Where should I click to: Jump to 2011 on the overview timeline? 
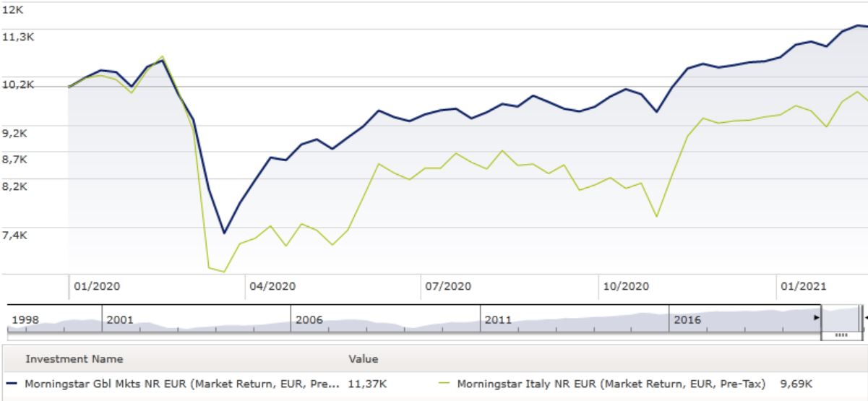click(x=498, y=319)
